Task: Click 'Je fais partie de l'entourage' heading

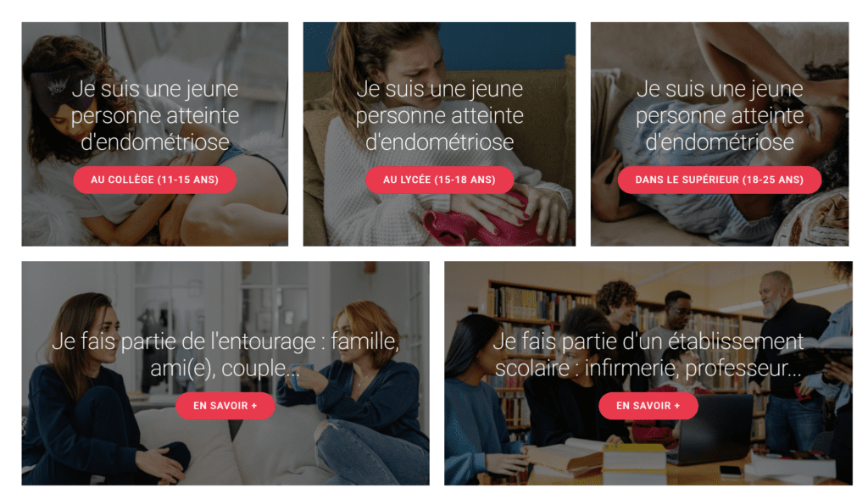Action: click(225, 354)
